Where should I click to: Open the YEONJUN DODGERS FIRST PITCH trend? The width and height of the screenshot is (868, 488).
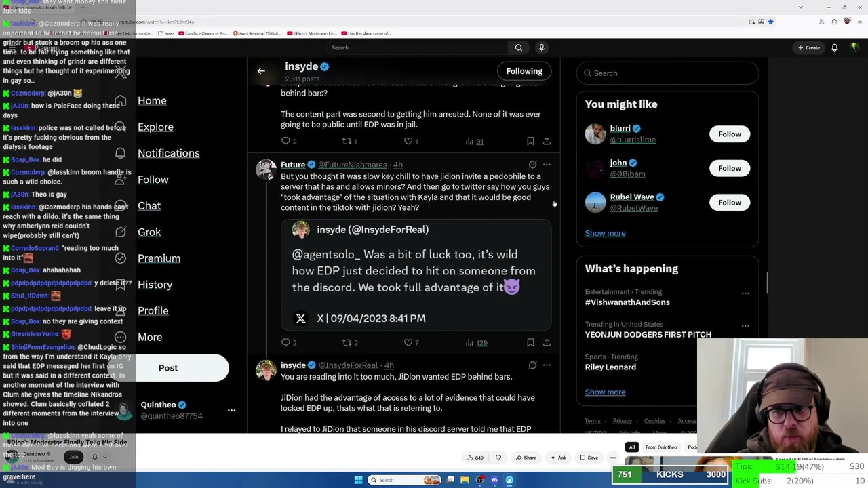pyautogui.click(x=648, y=335)
